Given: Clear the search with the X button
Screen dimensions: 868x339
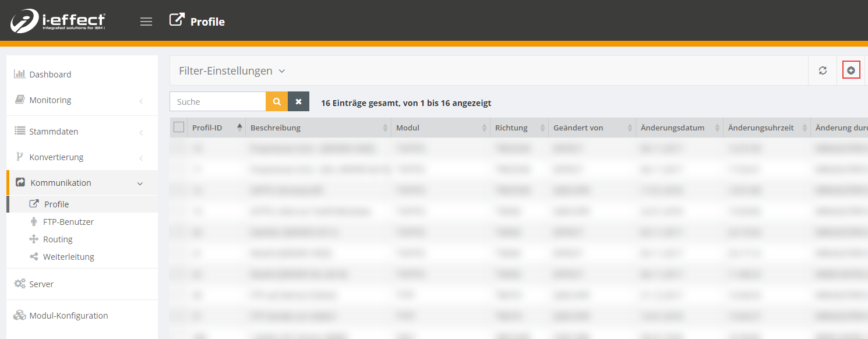Looking at the screenshot, I should [298, 101].
